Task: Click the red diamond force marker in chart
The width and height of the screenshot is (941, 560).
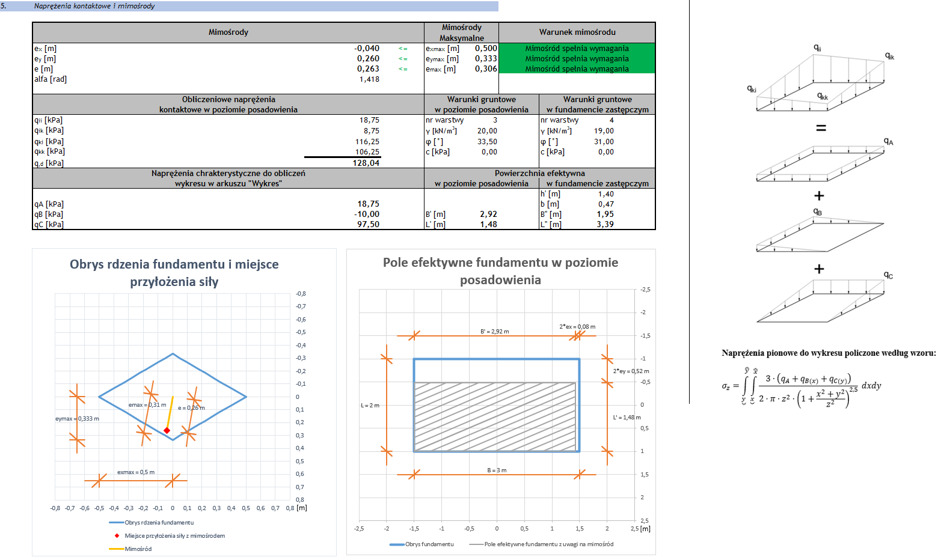Action: 167,430
